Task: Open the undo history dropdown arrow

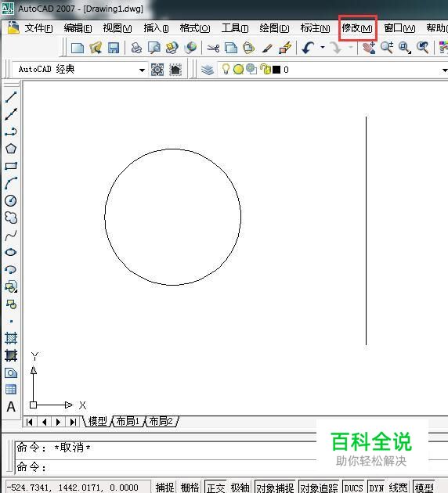Action: (x=323, y=48)
